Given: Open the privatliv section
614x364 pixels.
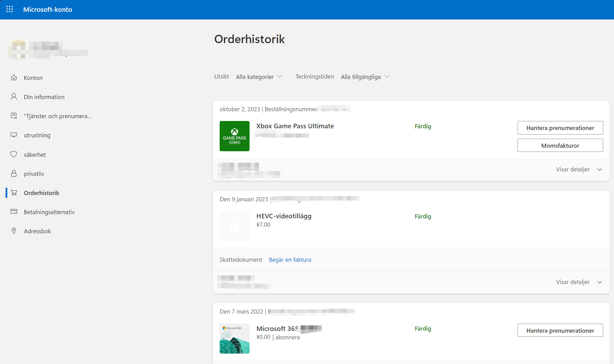Looking at the screenshot, I should 34,174.
